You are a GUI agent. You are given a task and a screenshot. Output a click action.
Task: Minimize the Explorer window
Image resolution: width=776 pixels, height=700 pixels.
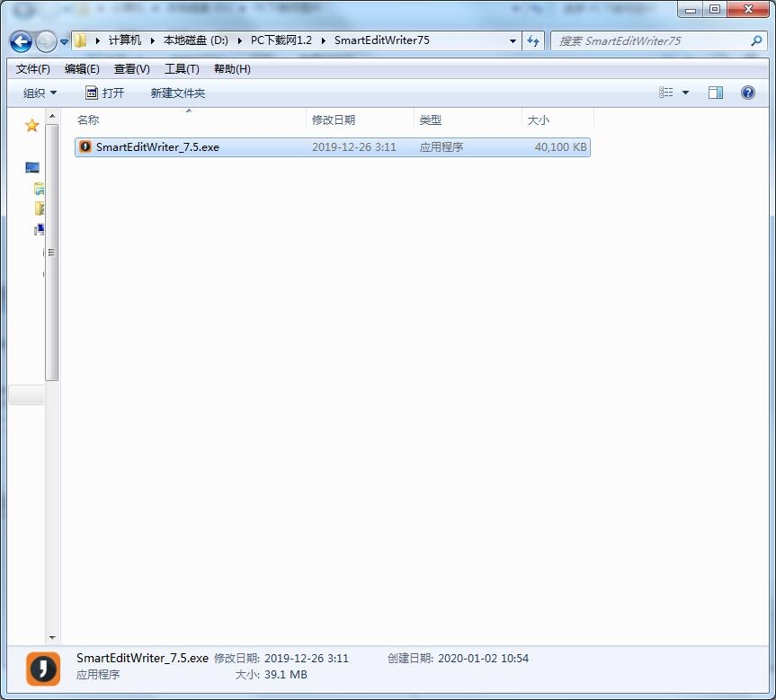tap(691, 9)
